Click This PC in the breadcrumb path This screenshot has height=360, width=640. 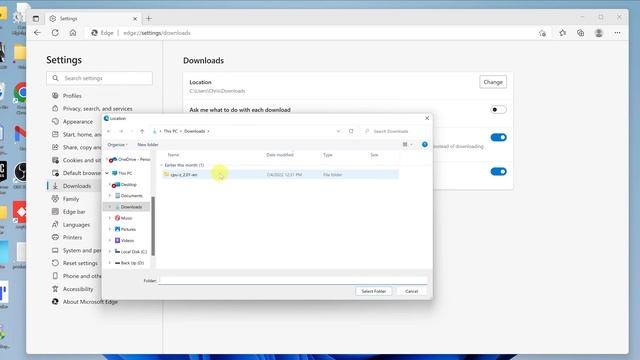[171, 131]
